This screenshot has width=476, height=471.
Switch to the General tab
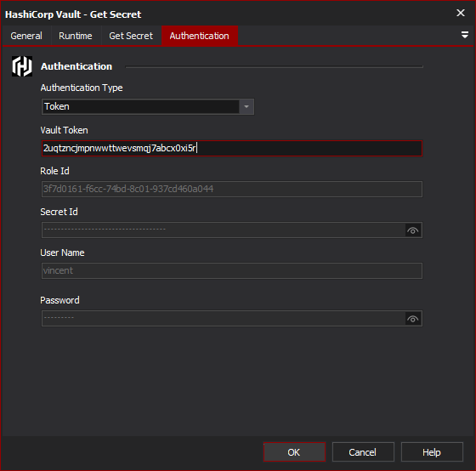click(x=26, y=36)
